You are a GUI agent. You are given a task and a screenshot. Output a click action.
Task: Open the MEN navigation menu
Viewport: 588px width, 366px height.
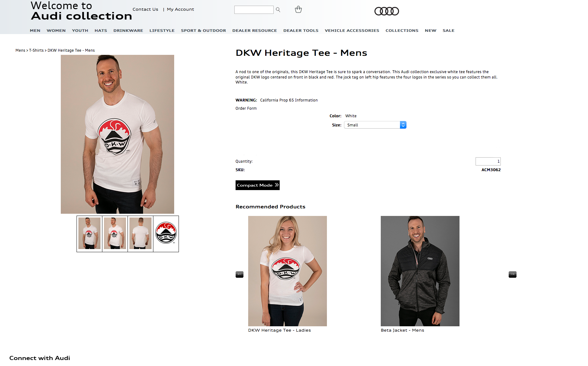tap(35, 31)
